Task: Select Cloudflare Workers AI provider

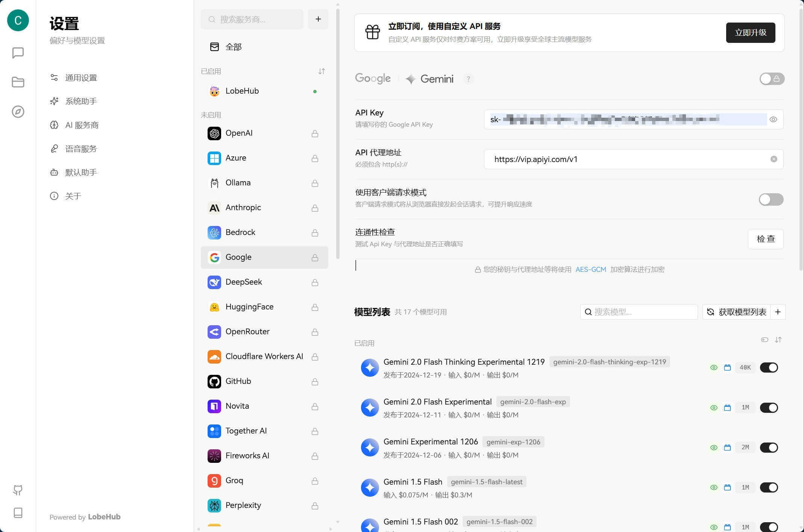Action: coord(264,357)
